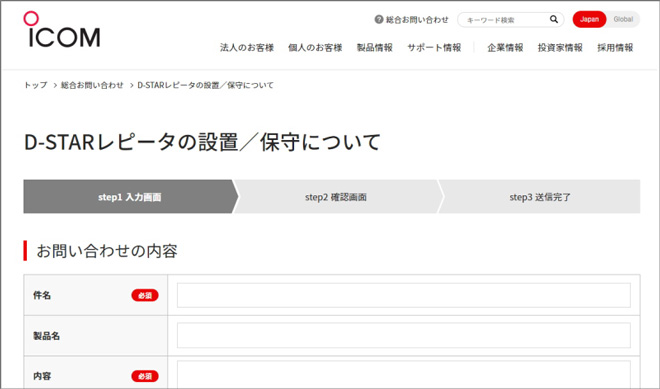Click the ICOM logo

[62, 29]
